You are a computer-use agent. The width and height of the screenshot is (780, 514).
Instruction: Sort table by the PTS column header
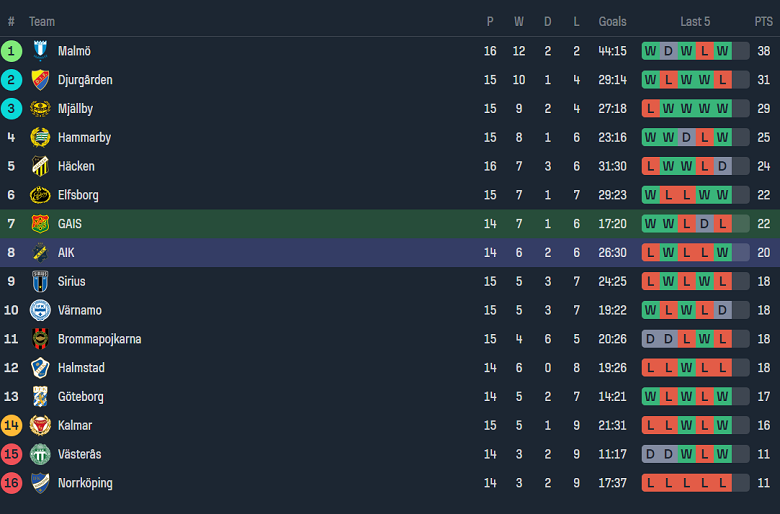pyautogui.click(x=763, y=21)
